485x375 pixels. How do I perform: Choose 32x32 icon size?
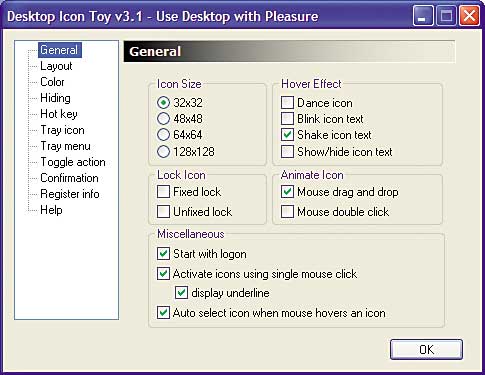click(163, 103)
